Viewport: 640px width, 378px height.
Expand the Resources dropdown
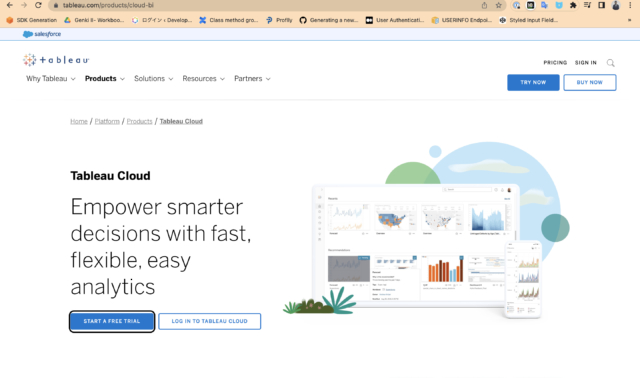click(x=203, y=79)
